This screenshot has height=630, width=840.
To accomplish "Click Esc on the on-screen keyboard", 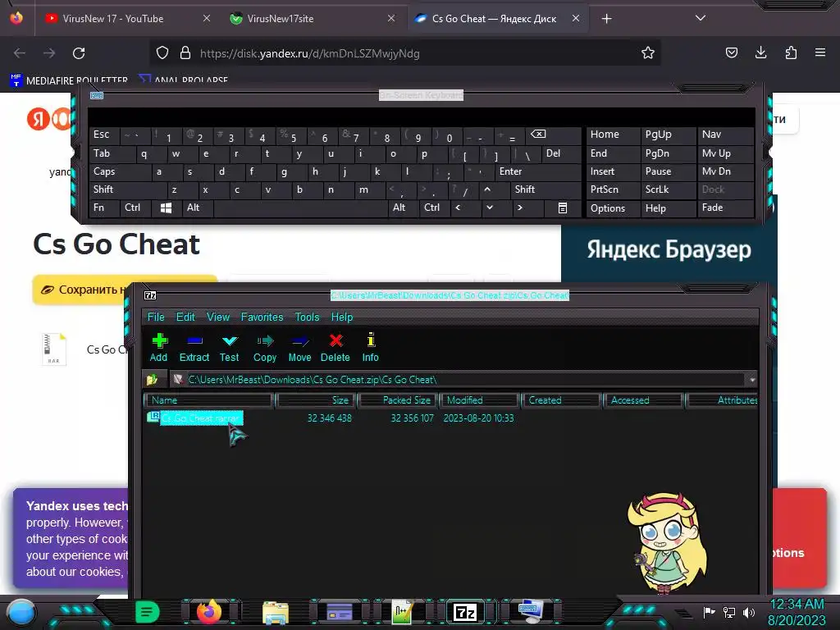I will coord(104,135).
